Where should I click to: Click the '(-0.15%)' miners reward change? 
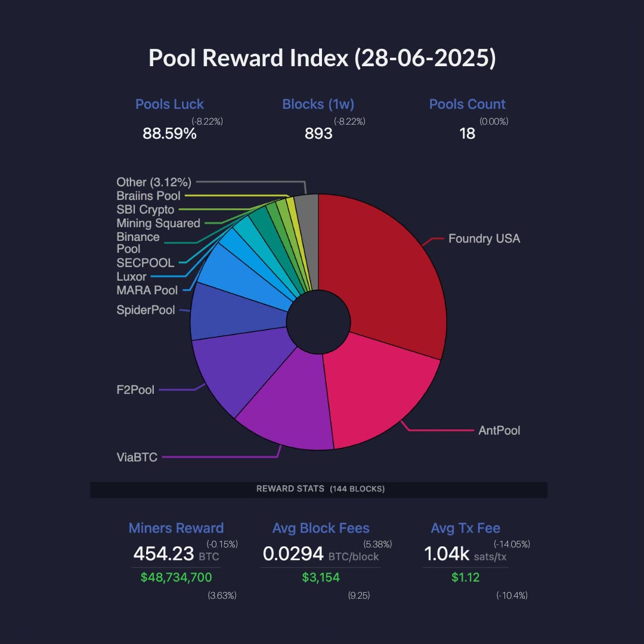pos(222,544)
